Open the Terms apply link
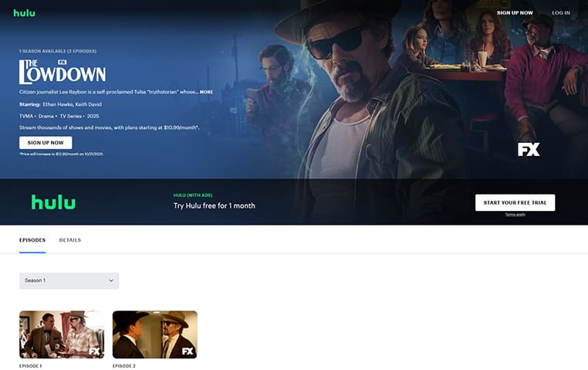The height and width of the screenshot is (370, 588). coord(515,214)
